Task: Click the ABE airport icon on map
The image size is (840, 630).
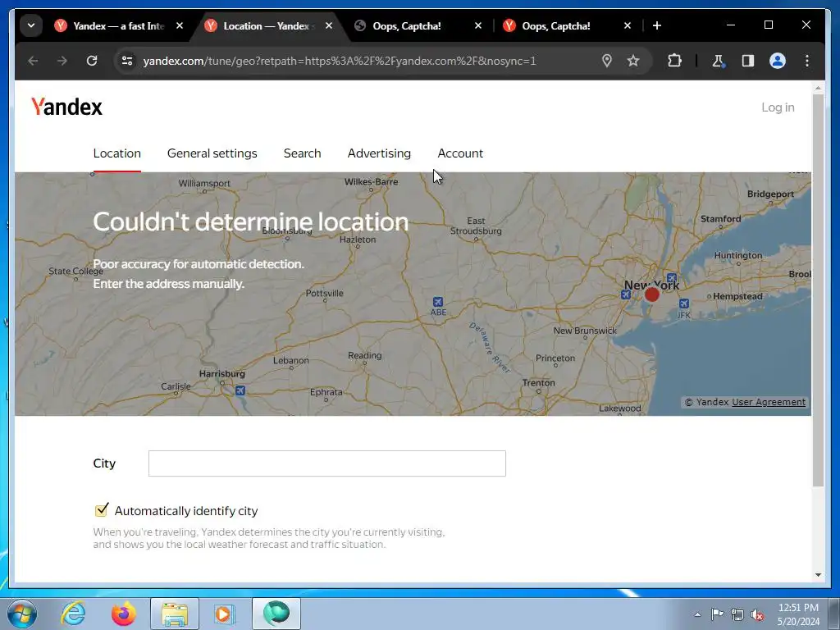Action: [x=438, y=302]
